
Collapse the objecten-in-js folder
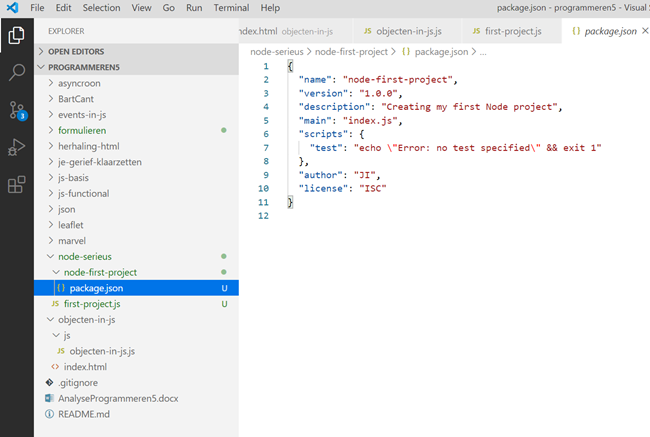[x=136, y=319]
